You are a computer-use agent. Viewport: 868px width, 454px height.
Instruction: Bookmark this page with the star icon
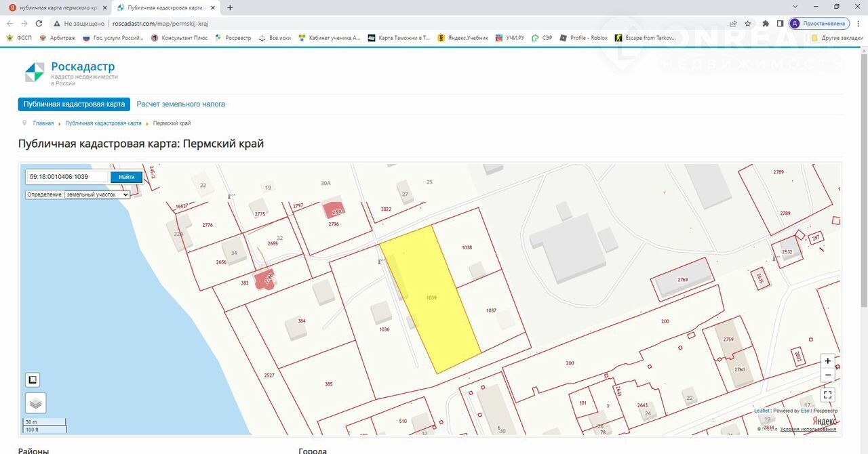click(748, 23)
